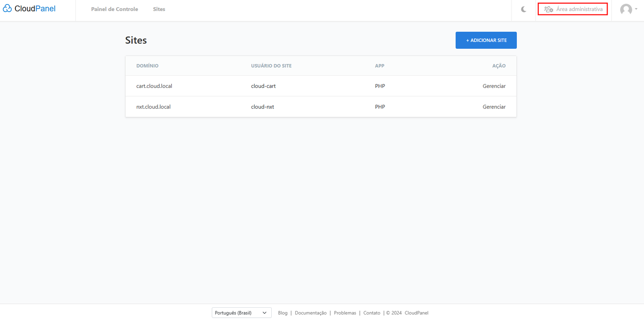Screen dimensions: 644x319
Task: Visit the Problemas footer link
Action: (345, 313)
